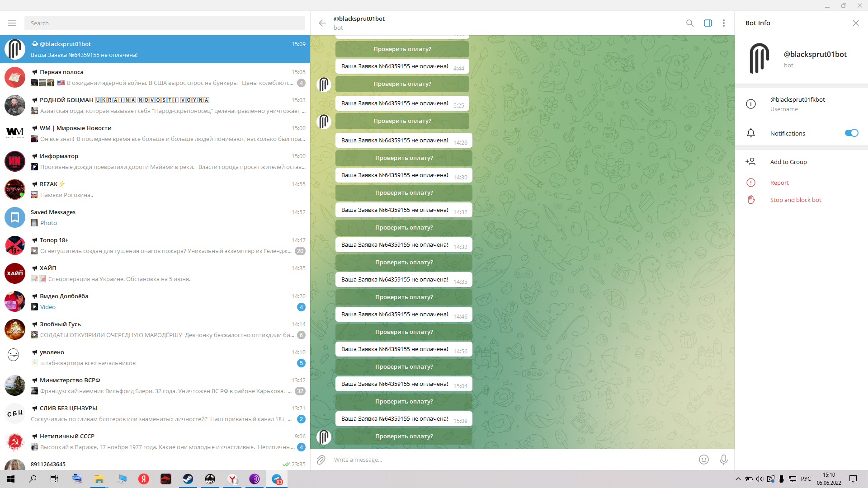Click the @blacksprut01bot title in chat header
Viewport: 868px width, 488px height.
359,19
